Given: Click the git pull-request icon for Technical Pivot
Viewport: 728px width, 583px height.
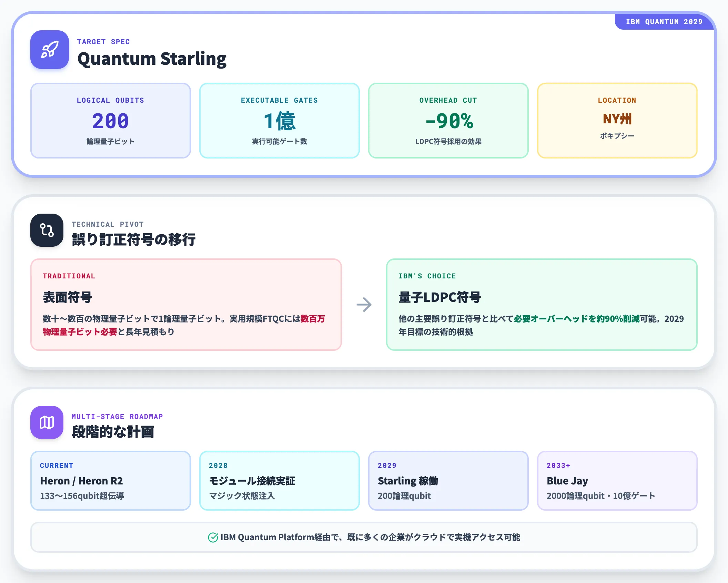Looking at the screenshot, I should point(47,230).
